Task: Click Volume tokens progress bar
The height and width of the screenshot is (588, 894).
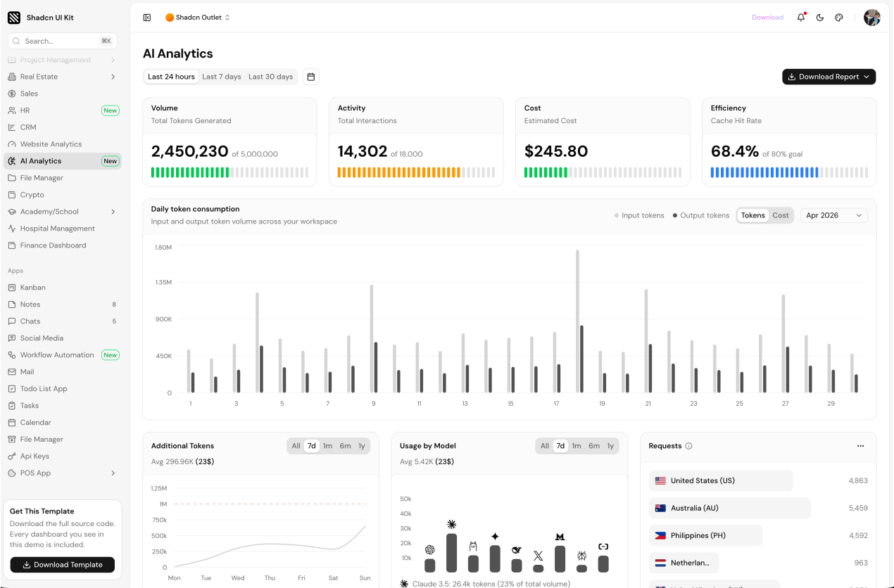Action: pyautogui.click(x=229, y=172)
